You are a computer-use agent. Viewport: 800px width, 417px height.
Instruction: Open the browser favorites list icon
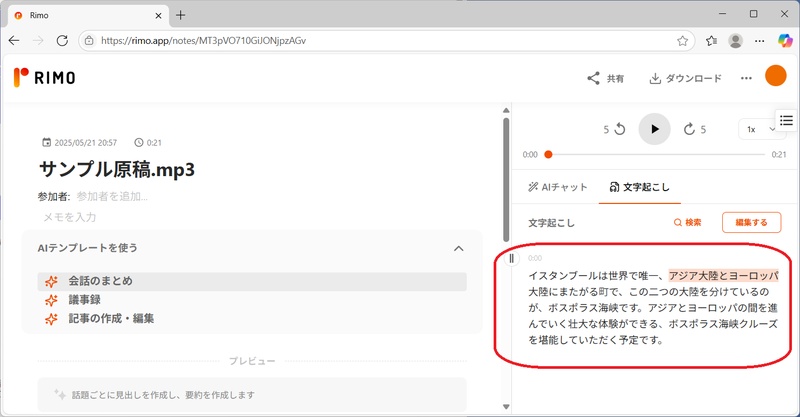pos(712,41)
